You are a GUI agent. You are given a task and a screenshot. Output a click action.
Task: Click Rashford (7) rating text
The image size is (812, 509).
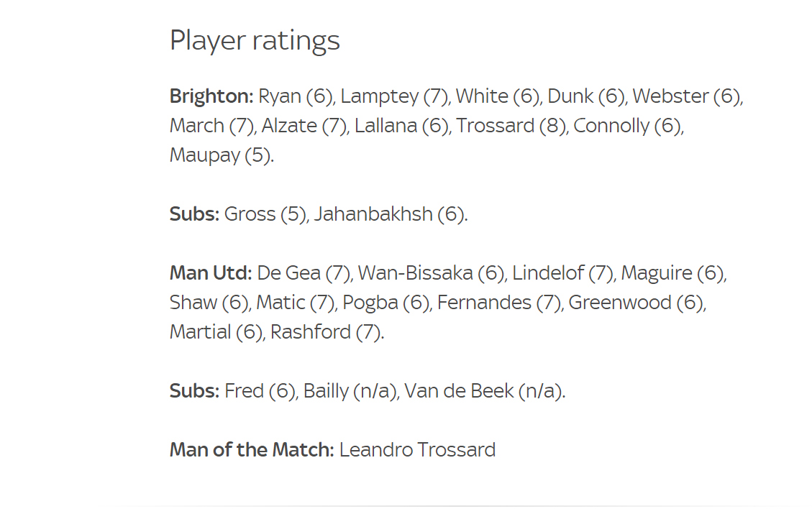coord(326,332)
